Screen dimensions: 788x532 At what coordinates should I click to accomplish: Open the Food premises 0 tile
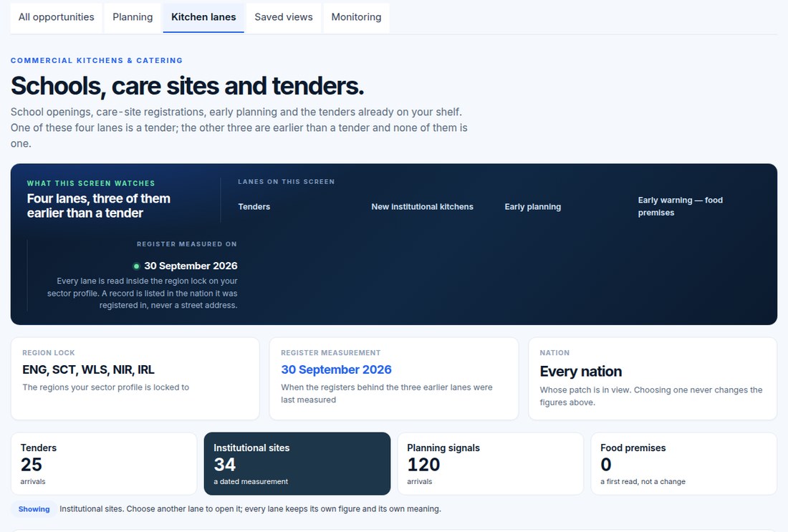(x=684, y=464)
